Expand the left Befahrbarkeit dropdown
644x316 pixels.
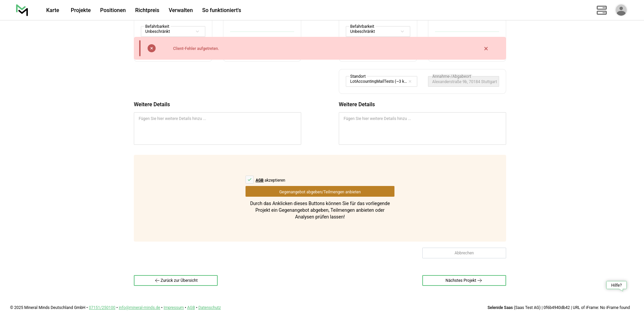tap(173, 31)
